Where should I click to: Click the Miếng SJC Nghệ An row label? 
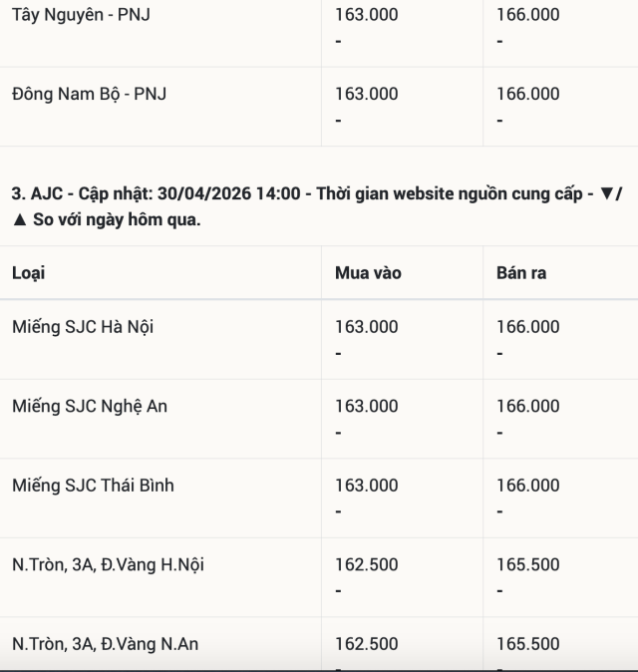(x=91, y=406)
